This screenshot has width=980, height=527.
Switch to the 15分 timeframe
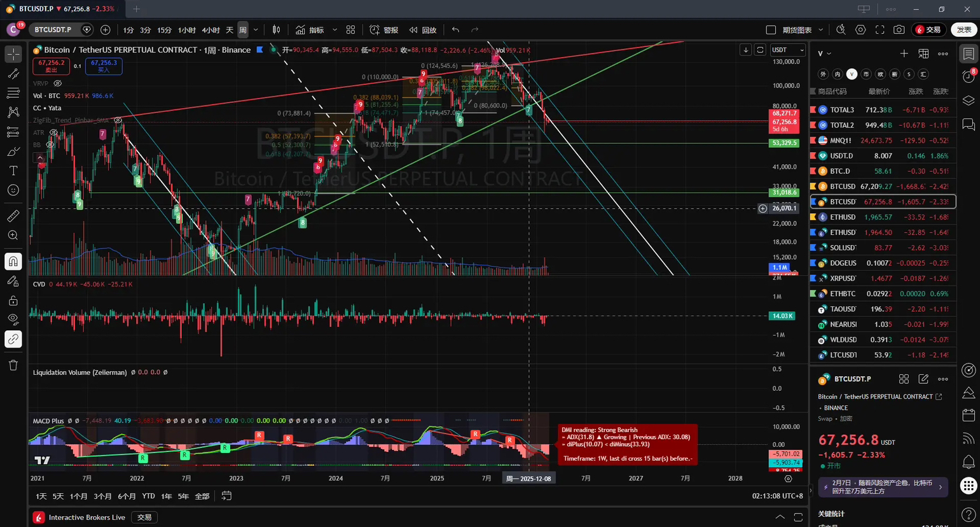click(x=164, y=30)
